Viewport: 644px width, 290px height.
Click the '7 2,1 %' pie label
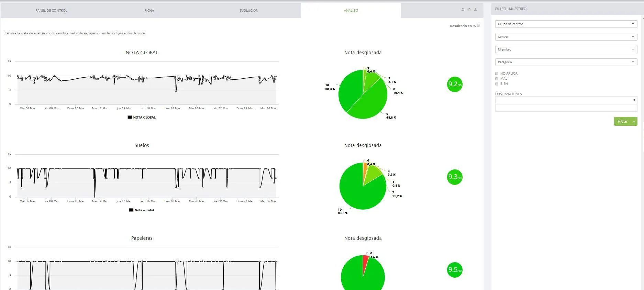click(x=392, y=80)
